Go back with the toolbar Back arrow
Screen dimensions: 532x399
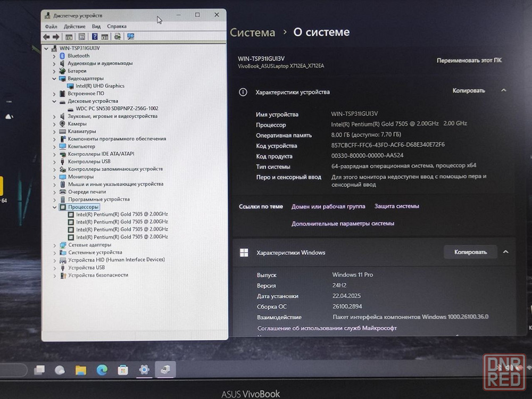point(46,37)
